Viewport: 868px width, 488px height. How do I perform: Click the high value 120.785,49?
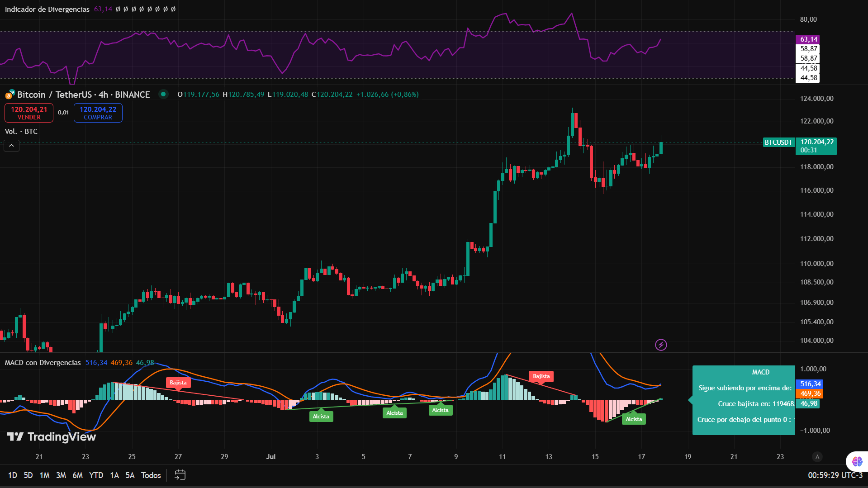(246, 95)
